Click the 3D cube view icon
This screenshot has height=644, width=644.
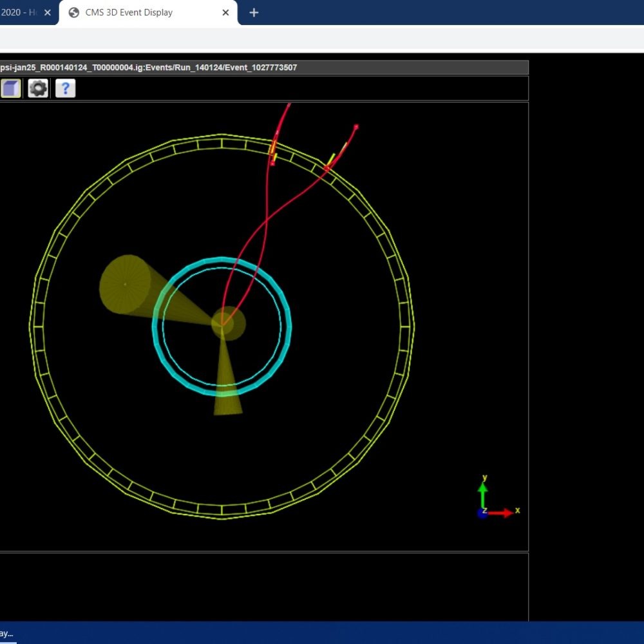coord(10,88)
